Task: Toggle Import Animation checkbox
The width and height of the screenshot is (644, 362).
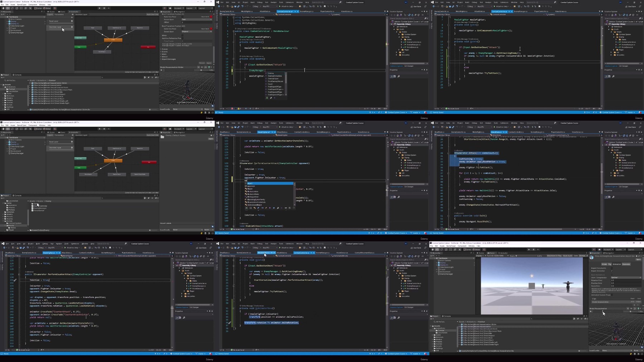Action: pos(612,271)
